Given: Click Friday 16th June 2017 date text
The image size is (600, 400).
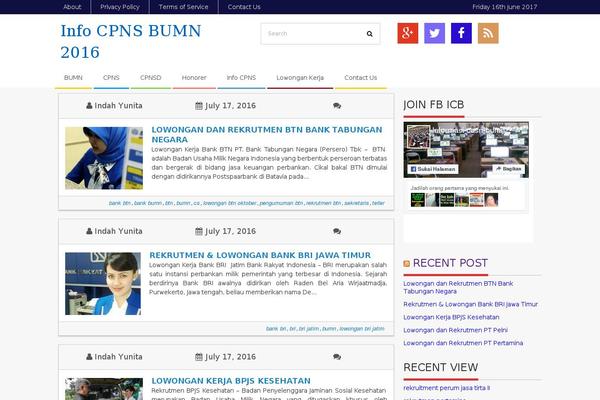Looking at the screenshot, I should [504, 7].
